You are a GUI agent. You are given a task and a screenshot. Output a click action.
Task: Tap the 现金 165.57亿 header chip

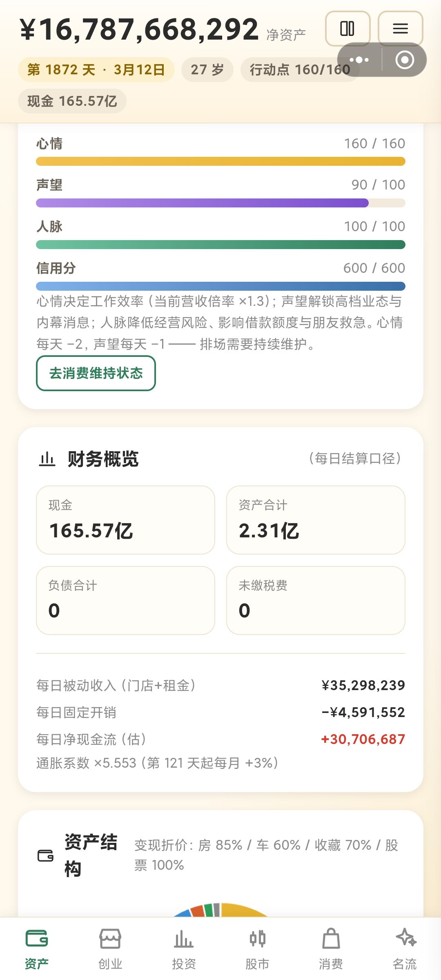click(72, 101)
